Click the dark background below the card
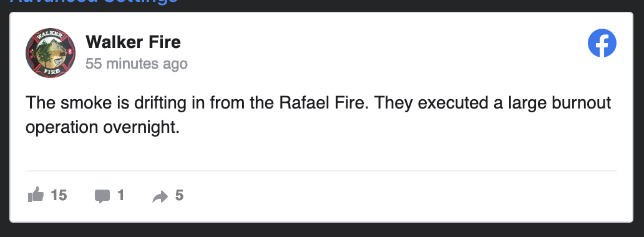The image size is (644, 237). 322,230
